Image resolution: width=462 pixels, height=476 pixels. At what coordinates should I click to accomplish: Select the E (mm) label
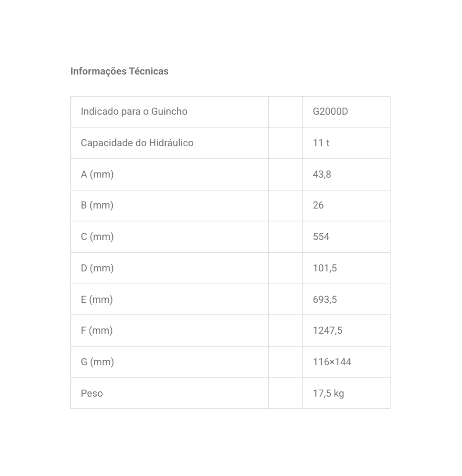tap(97, 300)
